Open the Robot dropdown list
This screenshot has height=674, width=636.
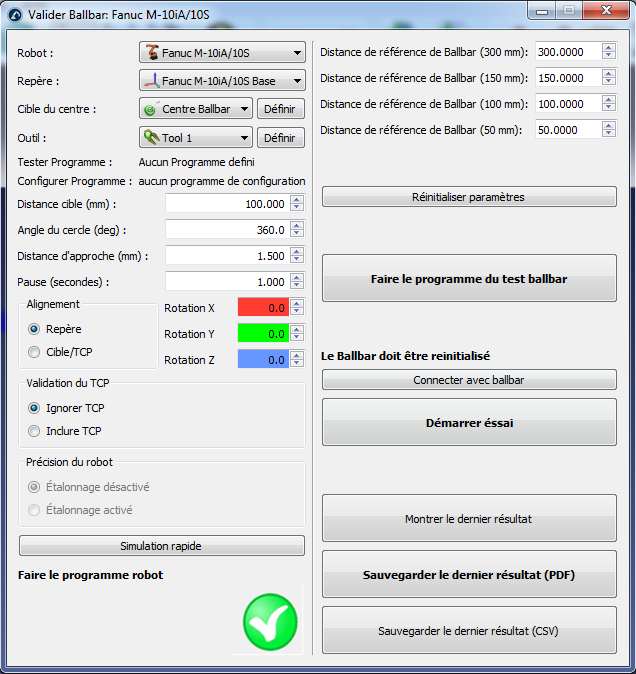click(x=222, y=53)
